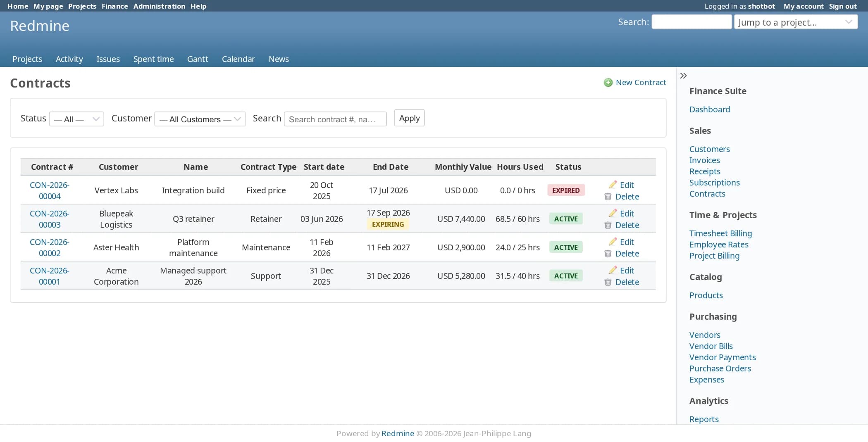Open Employee Rates sidebar link
Screen dimensions: 868x442
coord(718,245)
